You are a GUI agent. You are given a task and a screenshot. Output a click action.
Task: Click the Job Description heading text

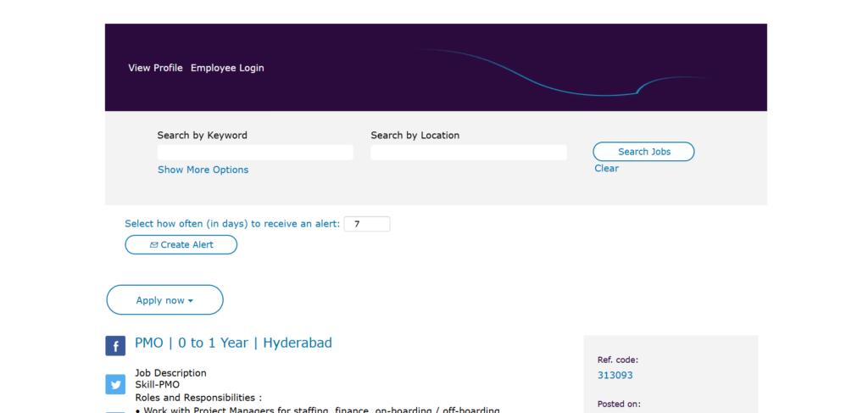click(170, 372)
